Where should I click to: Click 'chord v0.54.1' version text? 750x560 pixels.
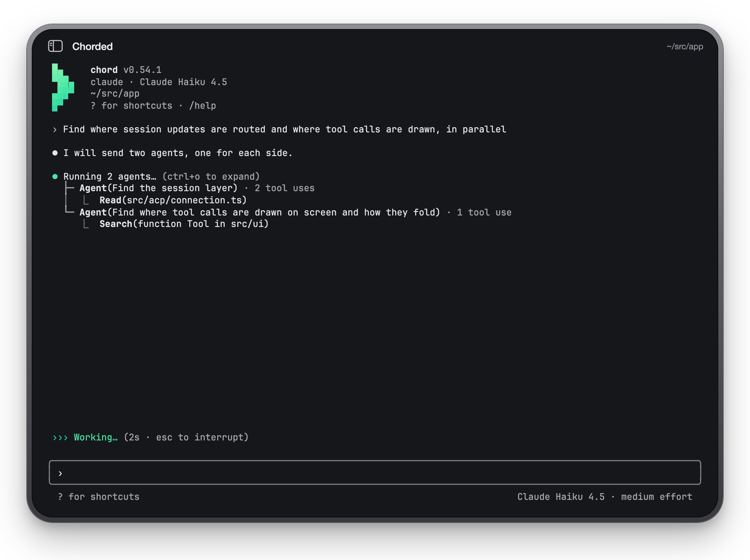[126, 70]
